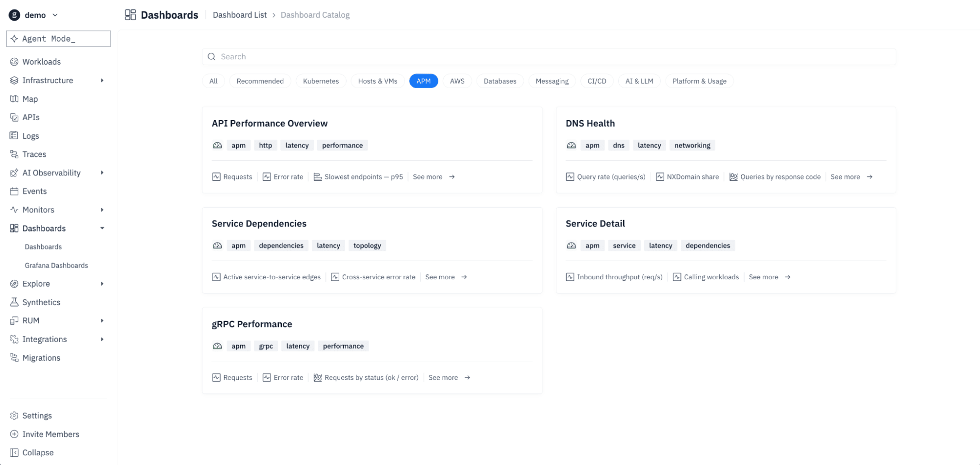
Task: Go to Dashboard List breadcrumb
Action: point(240,15)
